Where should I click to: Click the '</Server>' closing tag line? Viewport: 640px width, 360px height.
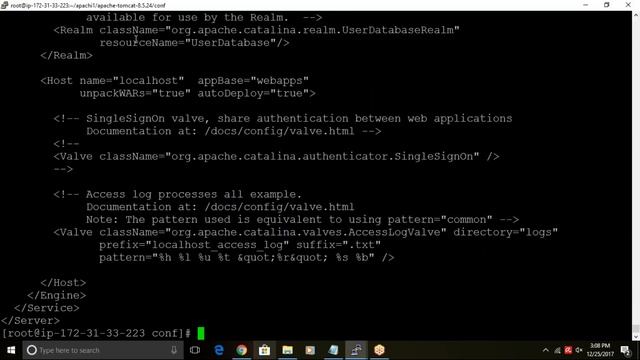click(31, 321)
